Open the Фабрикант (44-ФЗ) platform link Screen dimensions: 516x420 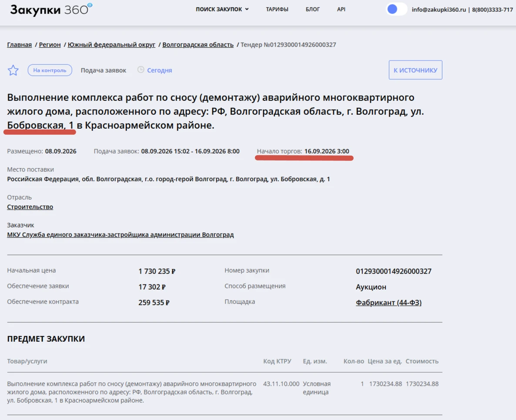coord(389,303)
